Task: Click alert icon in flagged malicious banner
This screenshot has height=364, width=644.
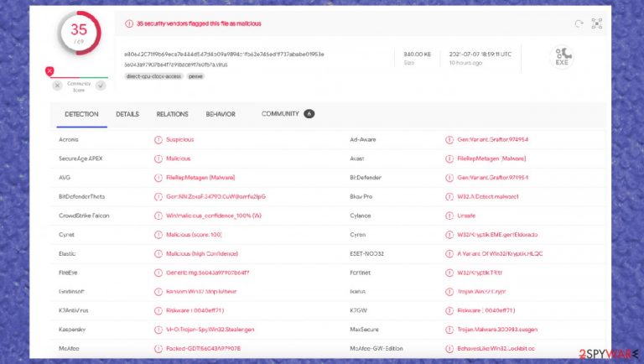Action: point(129,23)
